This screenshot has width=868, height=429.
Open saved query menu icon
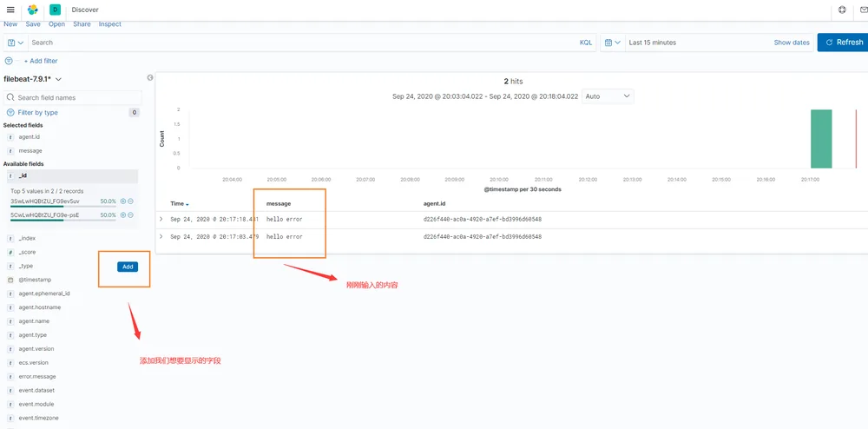click(x=16, y=43)
